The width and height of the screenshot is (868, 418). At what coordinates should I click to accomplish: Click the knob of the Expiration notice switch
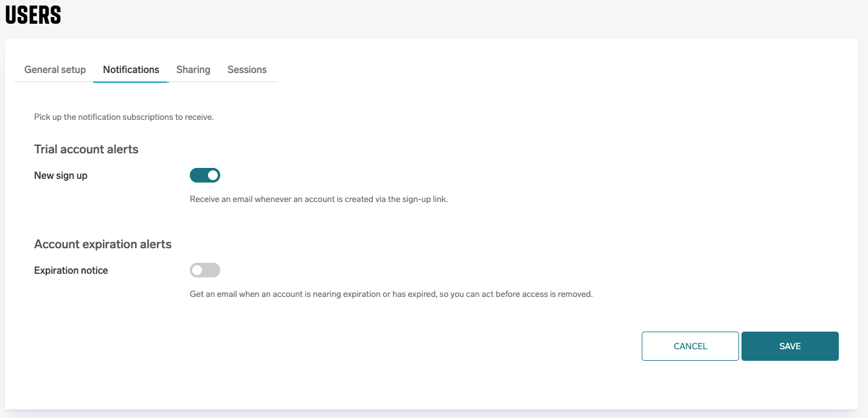click(197, 270)
